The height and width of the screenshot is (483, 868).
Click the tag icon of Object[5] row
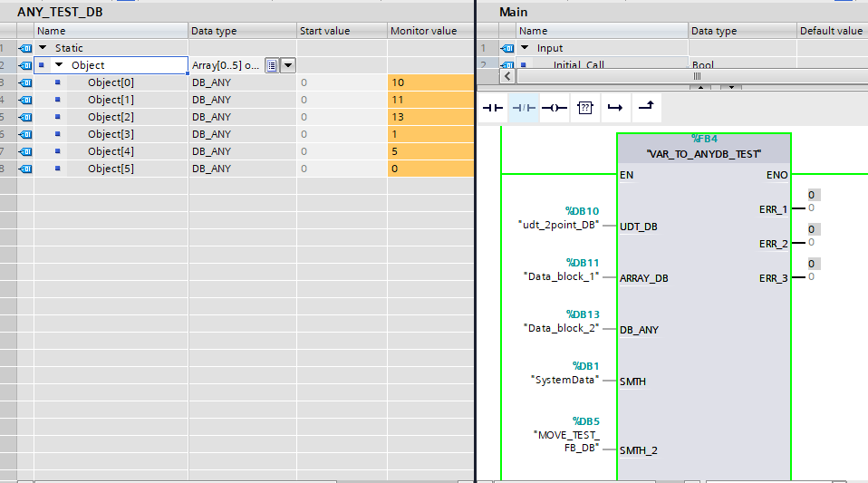pyautogui.click(x=25, y=169)
